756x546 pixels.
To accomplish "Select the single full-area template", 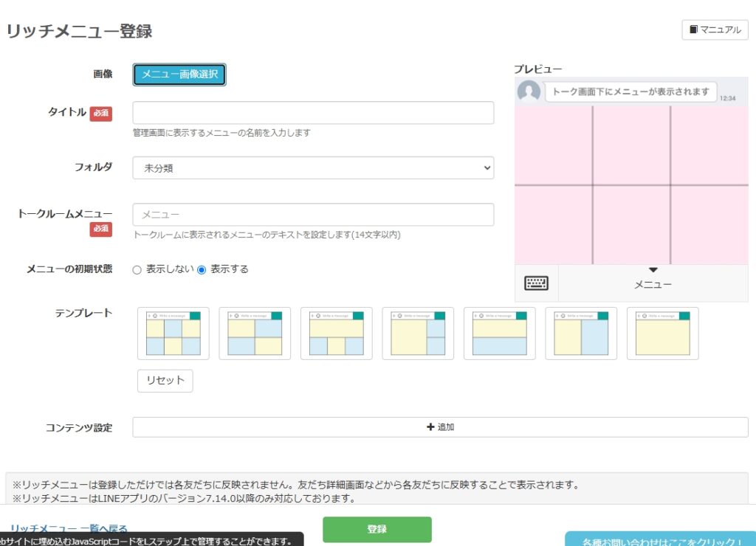I will [663, 334].
